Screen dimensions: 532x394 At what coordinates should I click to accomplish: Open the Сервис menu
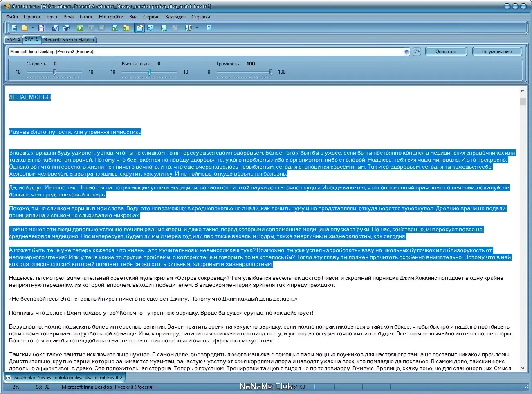[x=151, y=17]
